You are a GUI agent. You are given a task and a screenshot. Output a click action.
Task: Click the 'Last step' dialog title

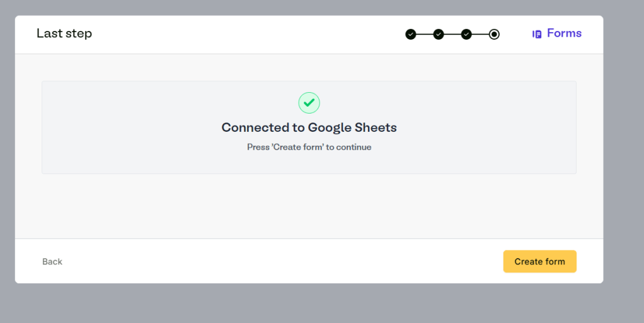[x=64, y=33]
